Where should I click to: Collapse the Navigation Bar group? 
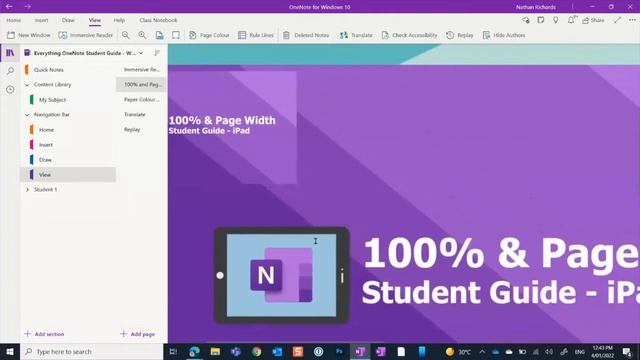(x=27, y=115)
